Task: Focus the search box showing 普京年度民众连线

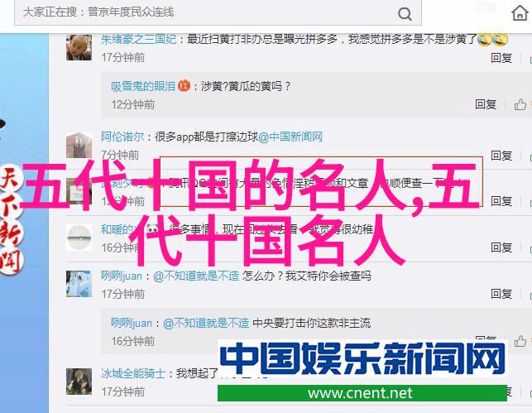Action: coord(218,12)
